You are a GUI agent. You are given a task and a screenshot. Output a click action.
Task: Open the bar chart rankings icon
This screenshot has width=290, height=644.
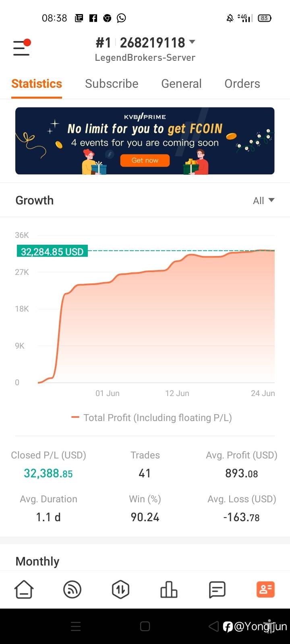[x=169, y=590]
